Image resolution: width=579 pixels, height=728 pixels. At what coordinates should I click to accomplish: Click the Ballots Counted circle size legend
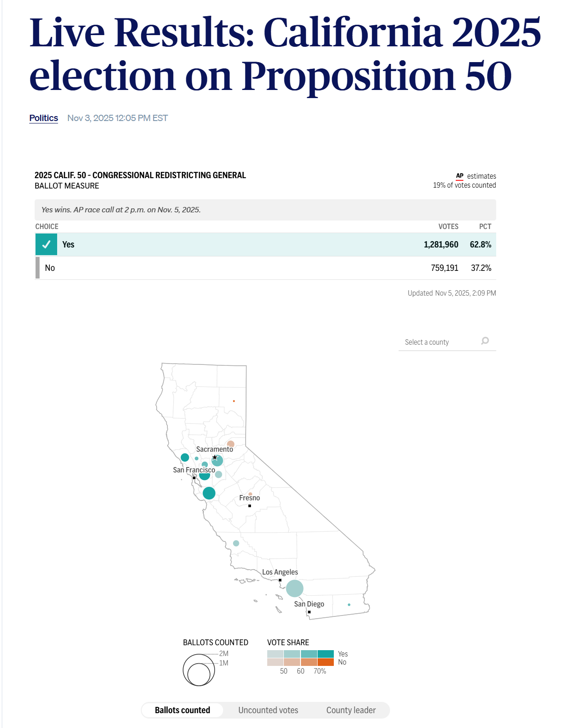coord(198,670)
